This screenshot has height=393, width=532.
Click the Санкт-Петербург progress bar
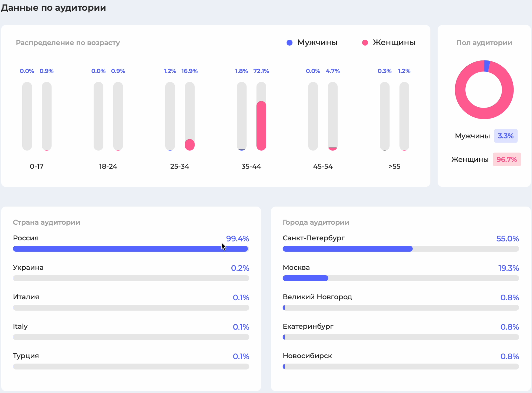coord(401,249)
